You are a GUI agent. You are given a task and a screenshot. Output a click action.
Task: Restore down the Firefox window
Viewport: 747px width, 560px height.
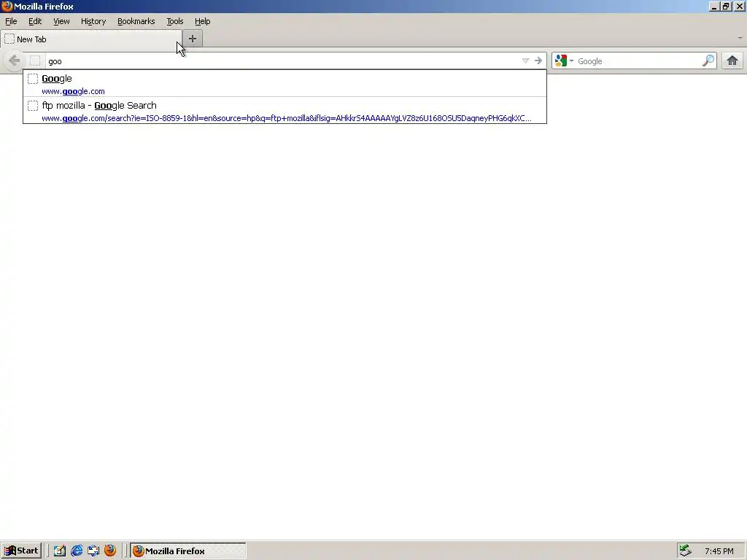tap(726, 7)
